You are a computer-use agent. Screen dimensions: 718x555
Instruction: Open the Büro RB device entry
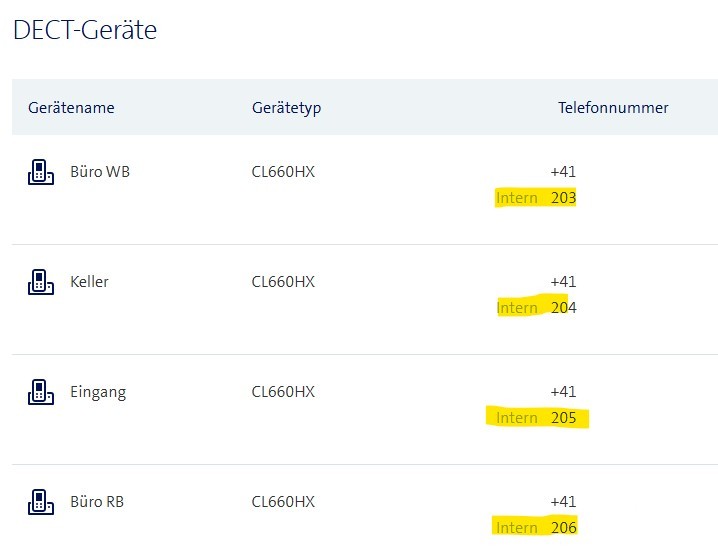pyautogui.click(x=98, y=502)
